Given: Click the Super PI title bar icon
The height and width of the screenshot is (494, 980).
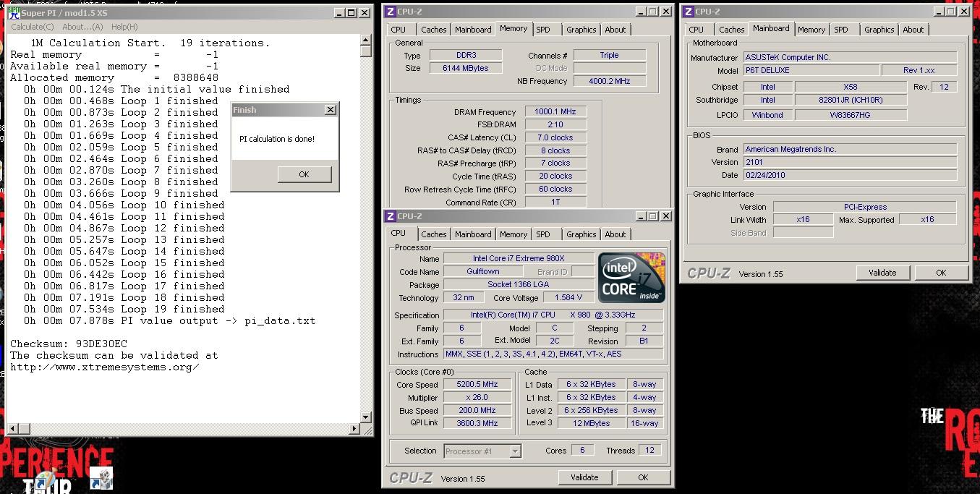Looking at the screenshot, I should tap(13, 12).
